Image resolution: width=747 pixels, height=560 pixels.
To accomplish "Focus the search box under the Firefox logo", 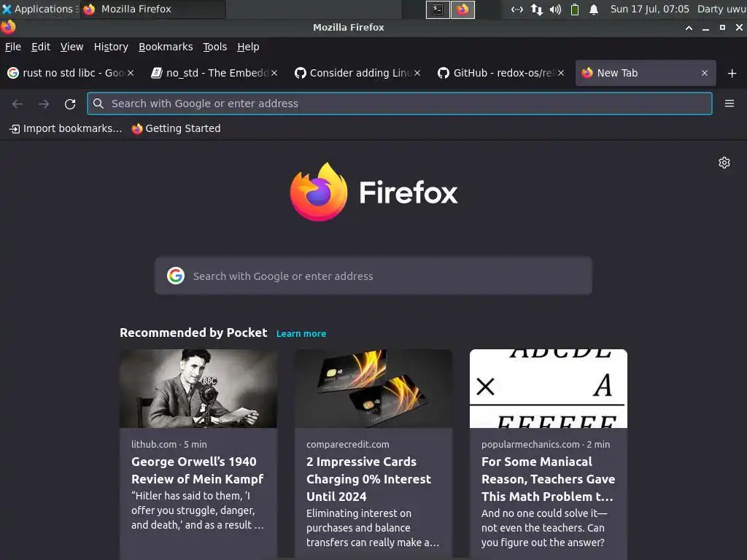I will (x=373, y=276).
